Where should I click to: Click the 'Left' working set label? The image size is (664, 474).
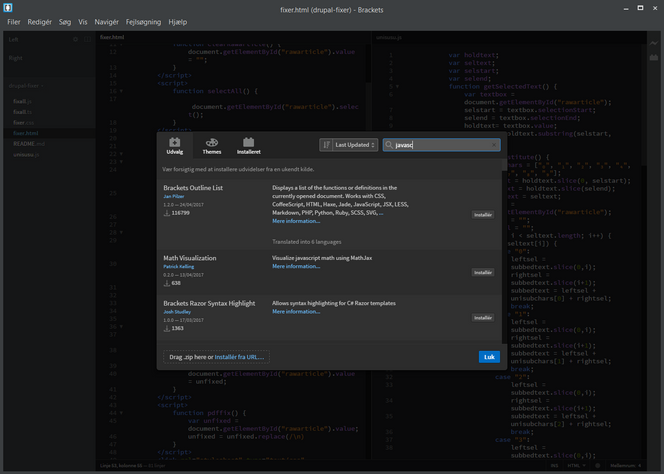coord(14,39)
